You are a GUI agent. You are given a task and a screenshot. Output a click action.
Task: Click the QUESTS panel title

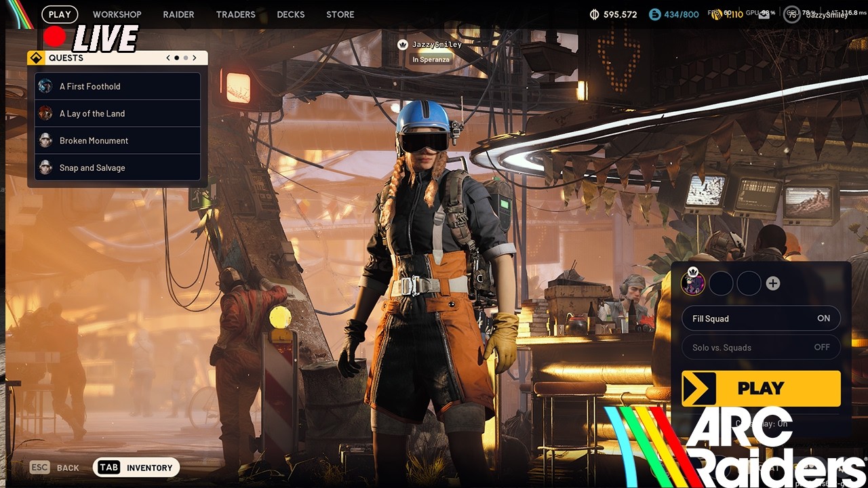click(x=66, y=58)
